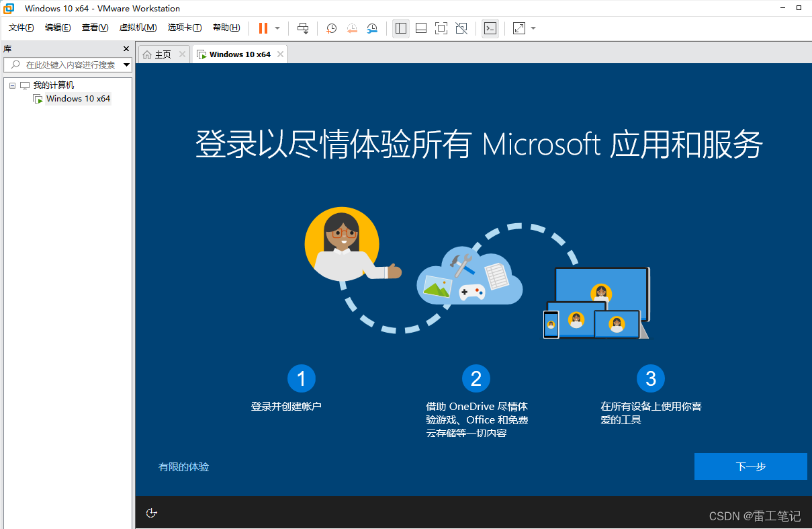812x529 pixels.
Task: Open the 查看(V) menu
Action: 95,28
